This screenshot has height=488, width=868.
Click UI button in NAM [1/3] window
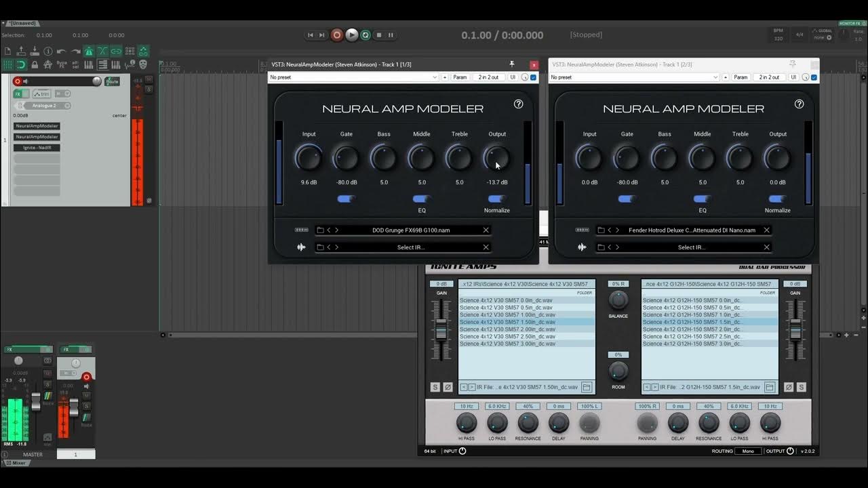(x=513, y=77)
